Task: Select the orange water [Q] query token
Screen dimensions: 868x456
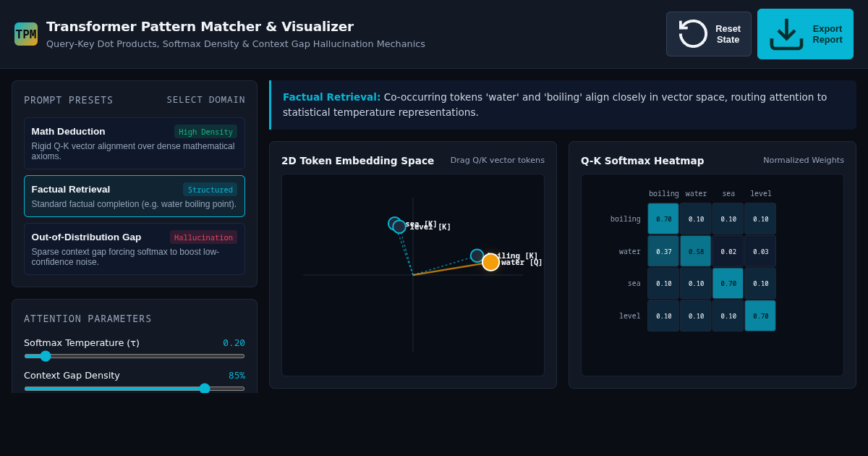Action: (x=491, y=262)
